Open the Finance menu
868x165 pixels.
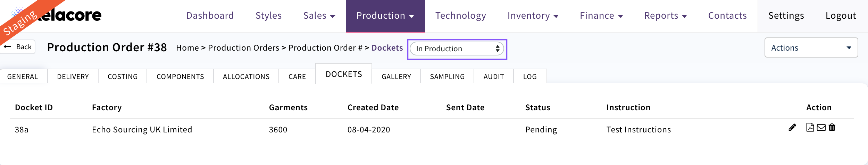(x=601, y=16)
